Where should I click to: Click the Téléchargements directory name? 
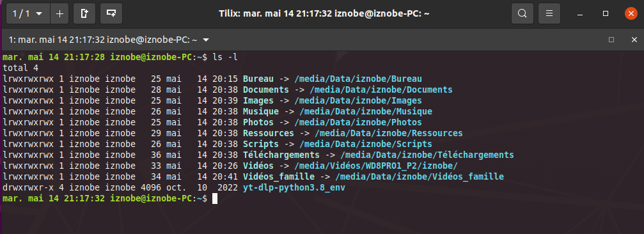point(281,155)
